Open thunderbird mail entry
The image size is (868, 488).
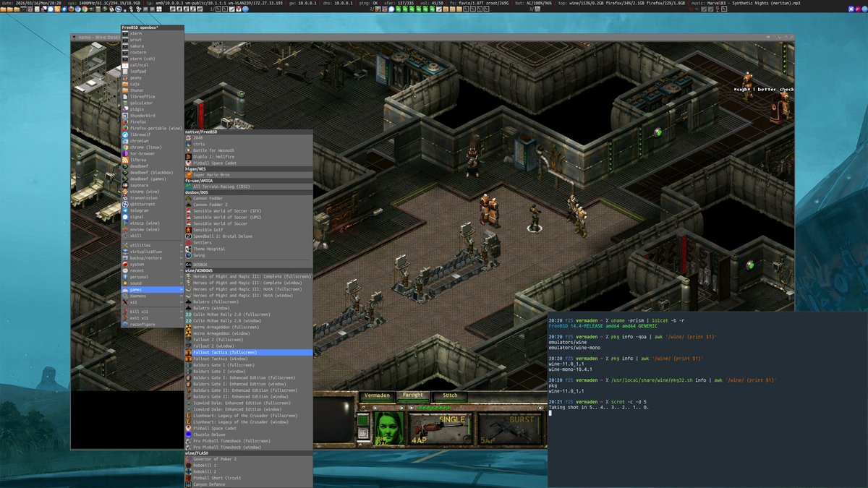153,115
